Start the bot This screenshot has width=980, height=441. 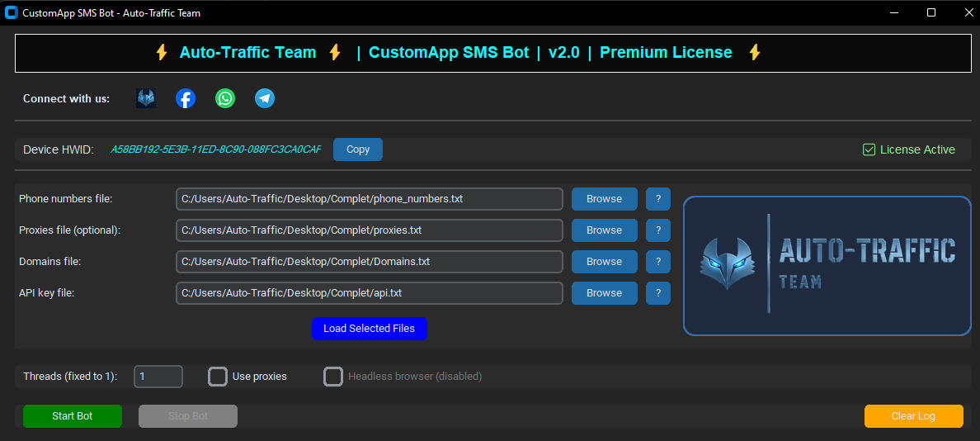click(x=73, y=416)
